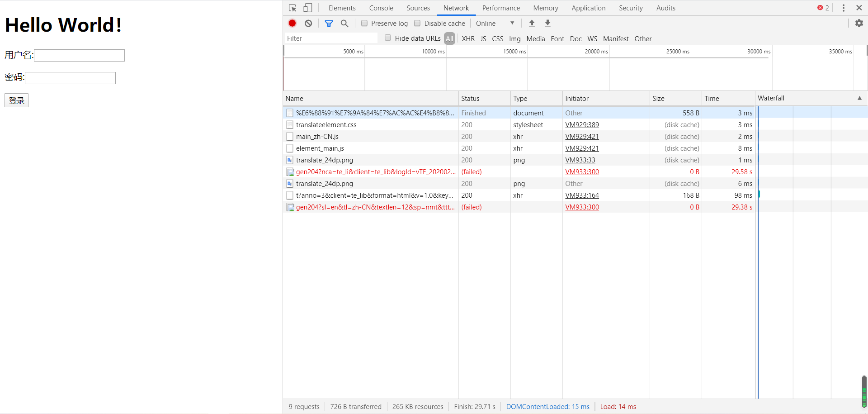Open network search magnifier icon
Image resolution: width=868 pixels, height=414 pixels.
[344, 23]
